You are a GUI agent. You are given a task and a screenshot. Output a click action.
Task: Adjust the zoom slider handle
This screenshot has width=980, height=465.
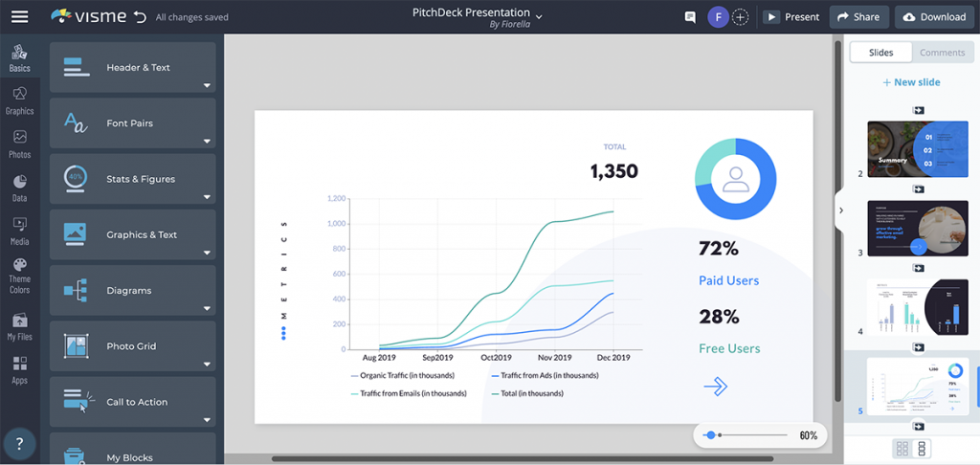click(x=710, y=435)
